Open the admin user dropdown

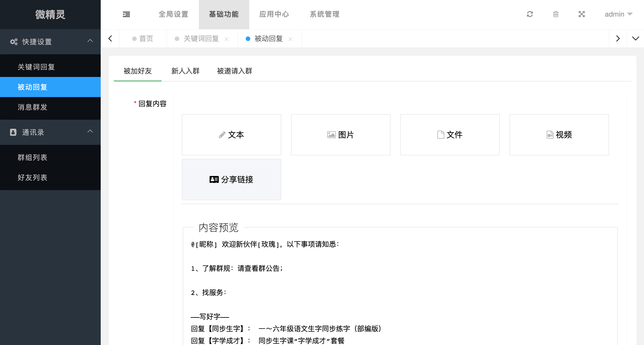click(618, 14)
